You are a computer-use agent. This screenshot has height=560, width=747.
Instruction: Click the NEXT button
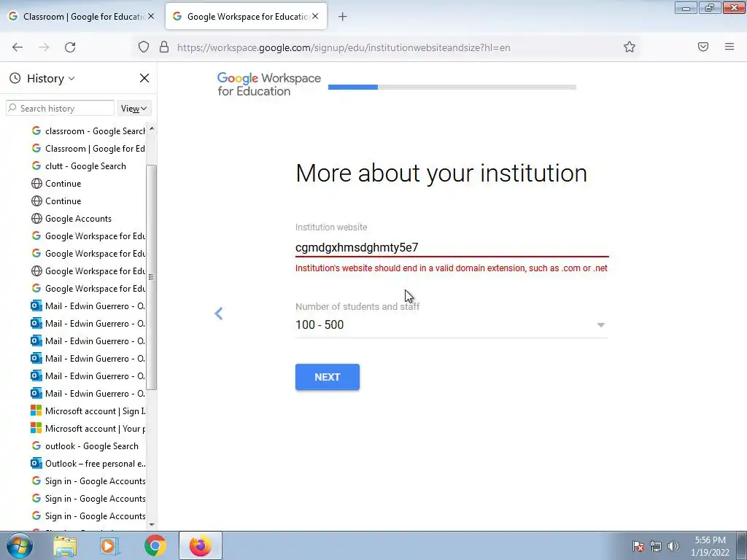tap(328, 377)
